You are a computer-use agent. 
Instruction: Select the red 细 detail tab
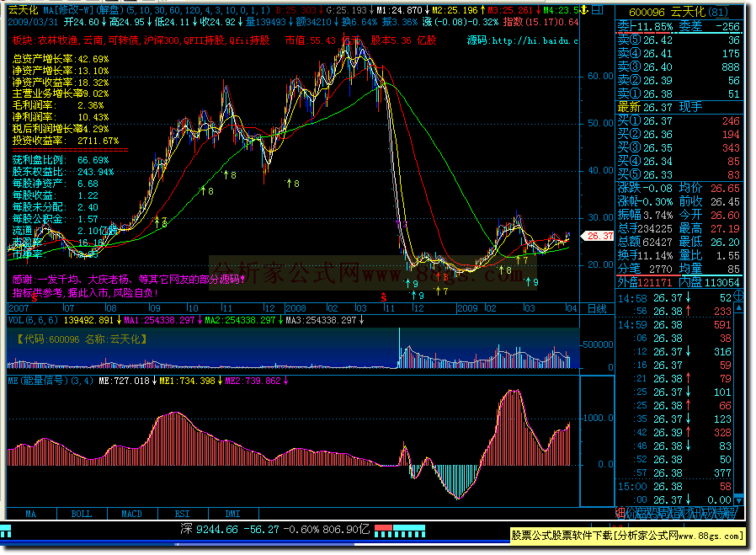tap(620, 514)
